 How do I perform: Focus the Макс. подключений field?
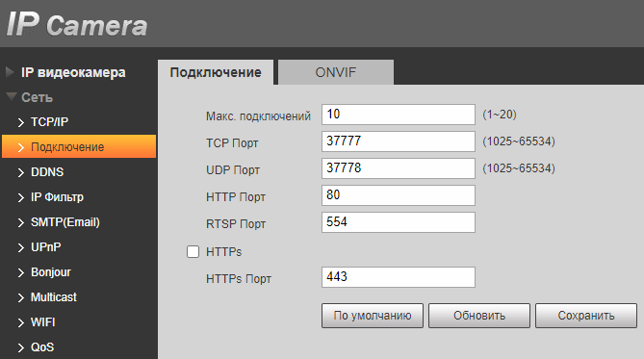tap(399, 115)
